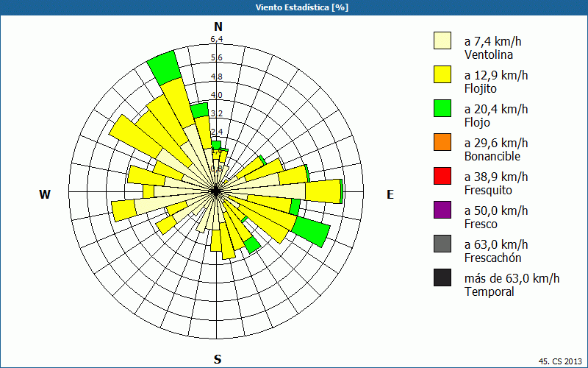This screenshot has height=368, width=588.
Task: Click the 'Ventolina' legend label
Action: click(x=489, y=54)
